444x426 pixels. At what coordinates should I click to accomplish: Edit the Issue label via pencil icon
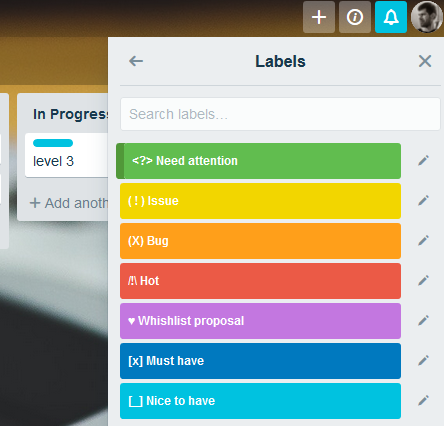point(423,201)
